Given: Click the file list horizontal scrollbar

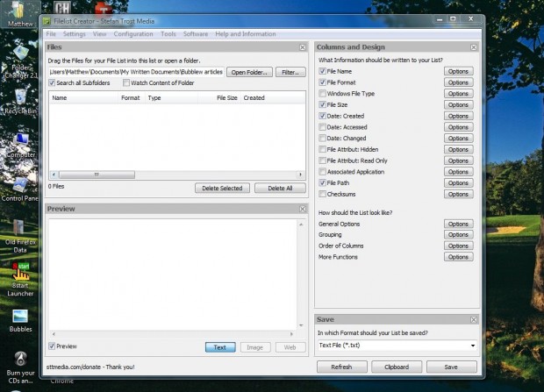Looking at the screenshot, I should 175,175.
